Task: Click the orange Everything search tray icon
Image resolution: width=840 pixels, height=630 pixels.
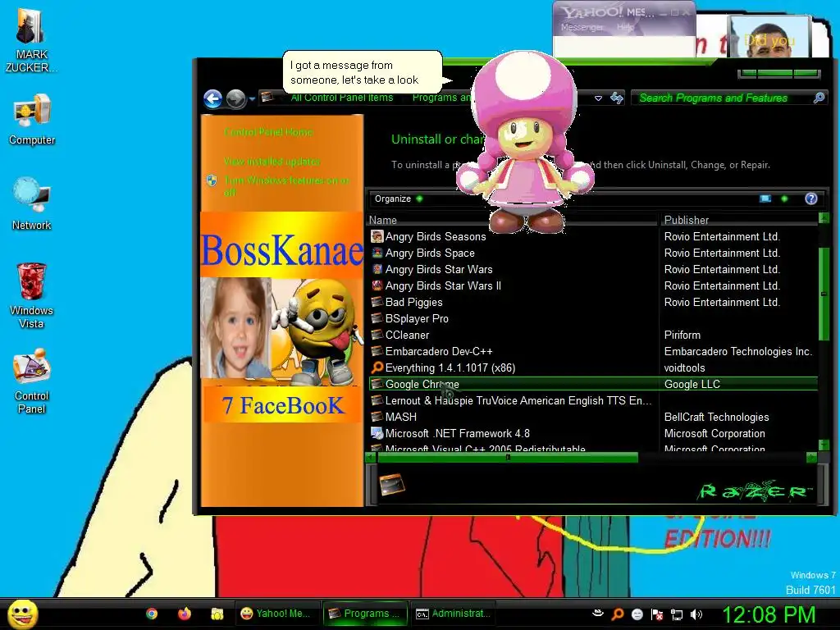Action: pyautogui.click(x=618, y=614)
